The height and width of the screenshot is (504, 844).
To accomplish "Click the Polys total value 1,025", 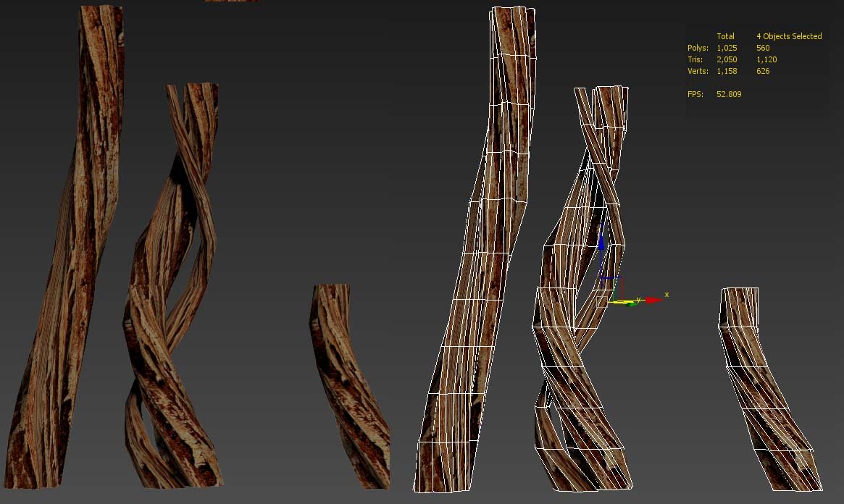I will [727, 48].
